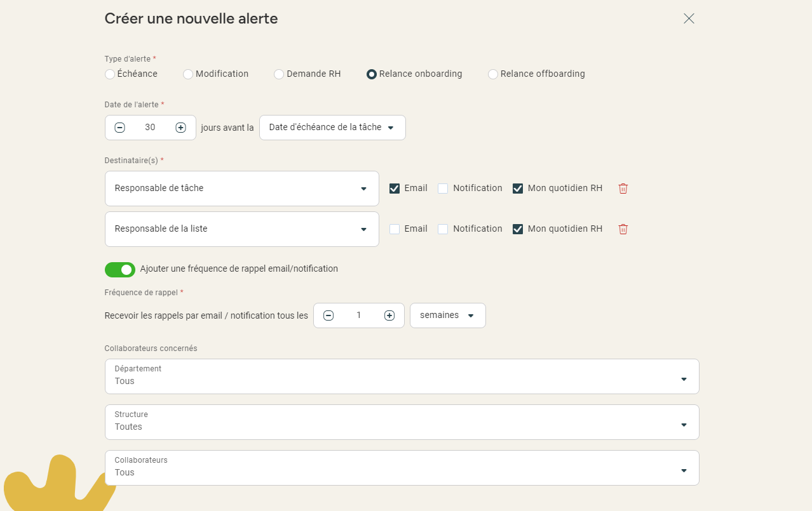Select the Échéance alert type
Screen dimensions: 812x511
tap(110, 74)
